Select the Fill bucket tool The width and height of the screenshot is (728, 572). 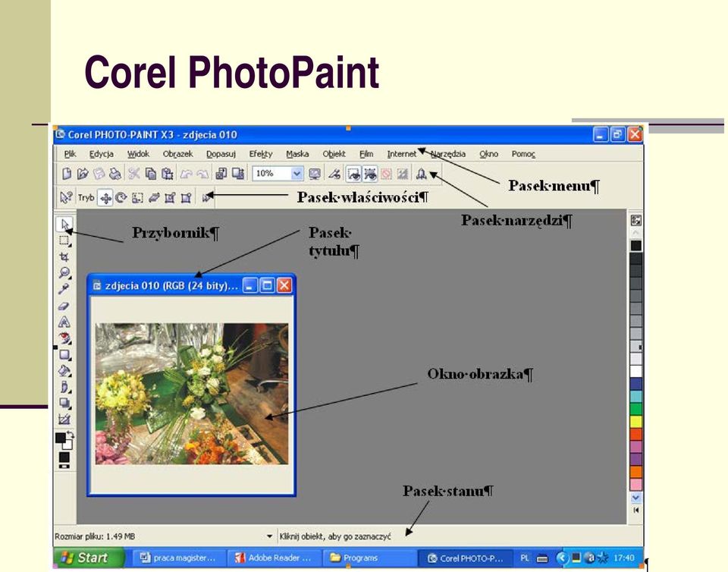point(64,371)
